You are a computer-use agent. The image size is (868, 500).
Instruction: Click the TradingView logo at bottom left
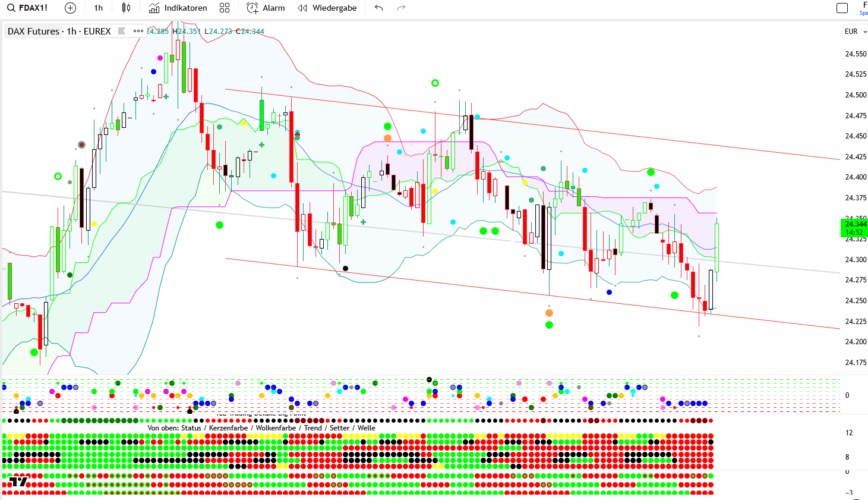(x=18, y=482)
